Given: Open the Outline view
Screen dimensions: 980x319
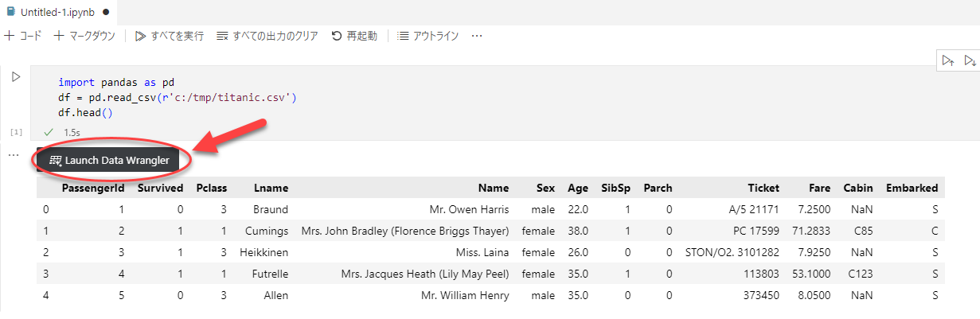Looking at the screenshot, I should pyautogui.click(x=428, y=36).
